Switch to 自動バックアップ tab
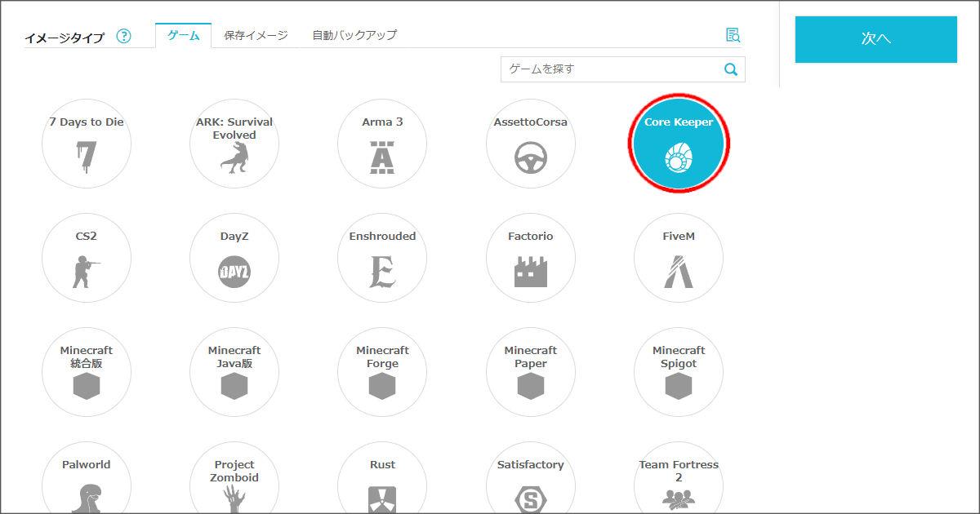Viewport: 980px width, 514px height. [354, 35]
